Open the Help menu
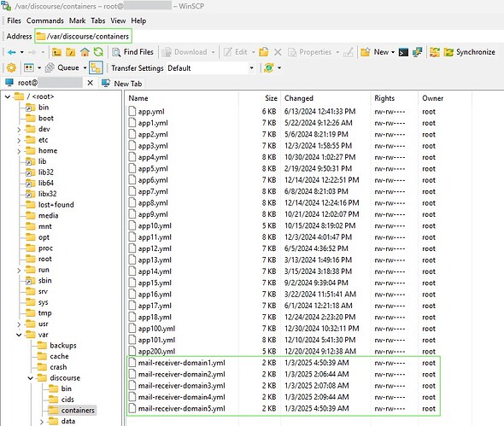This screenshot has height=426, width=504. tap(138, 20)
